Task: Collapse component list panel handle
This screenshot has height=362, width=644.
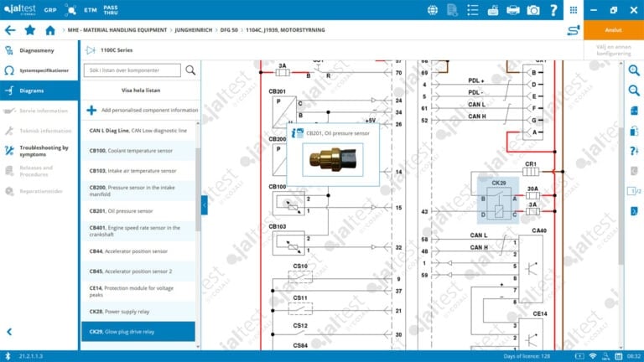Action: (x=204, y=205)
